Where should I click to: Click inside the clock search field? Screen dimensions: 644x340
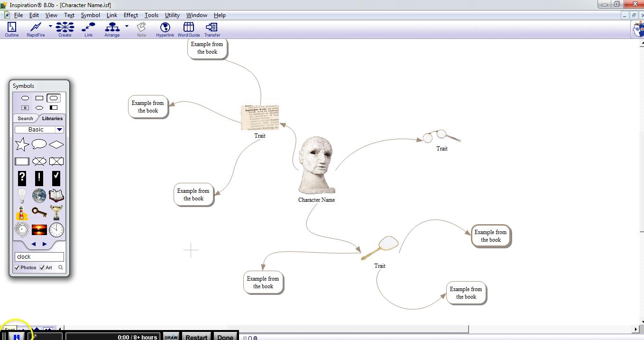pos(39,256)
